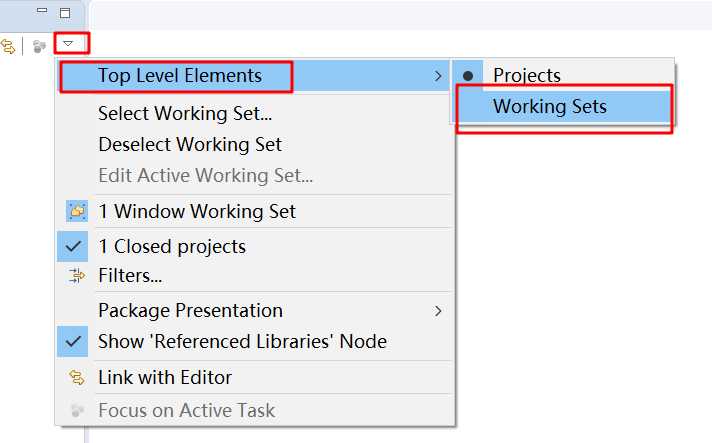The image size is (712, 443).
Task: Minimize the Package Explorer view
Action: pos(42,10)
